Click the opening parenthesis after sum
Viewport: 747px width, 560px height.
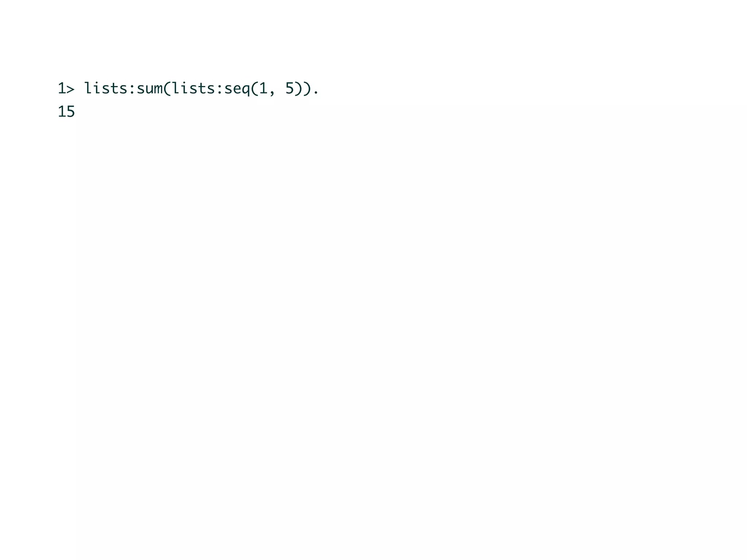(167, 89)
